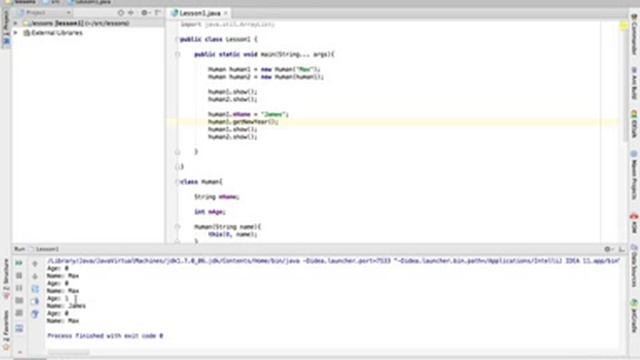Hide the Project panel with its hide icon

pyautogui.click(x=157, y=13)
